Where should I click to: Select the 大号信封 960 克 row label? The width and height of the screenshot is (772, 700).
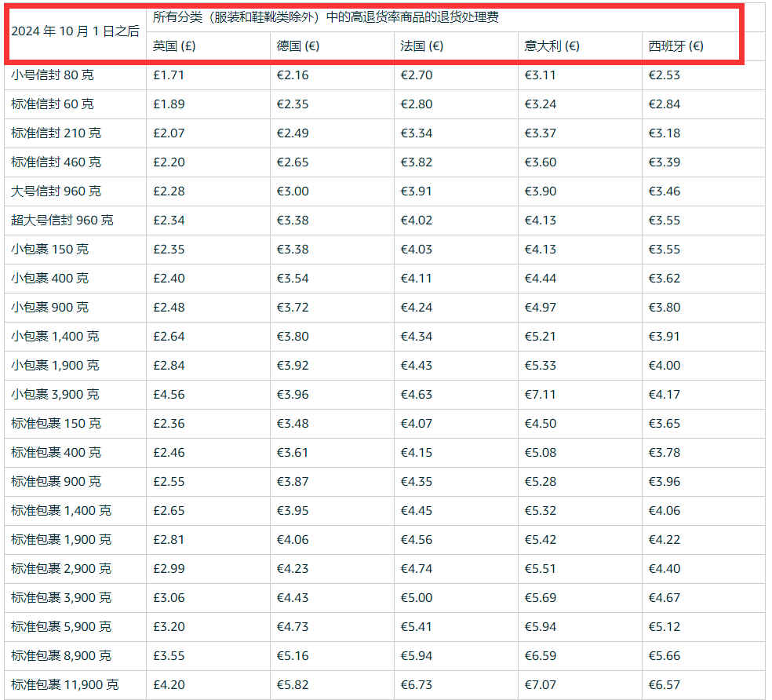click(56, 191)
